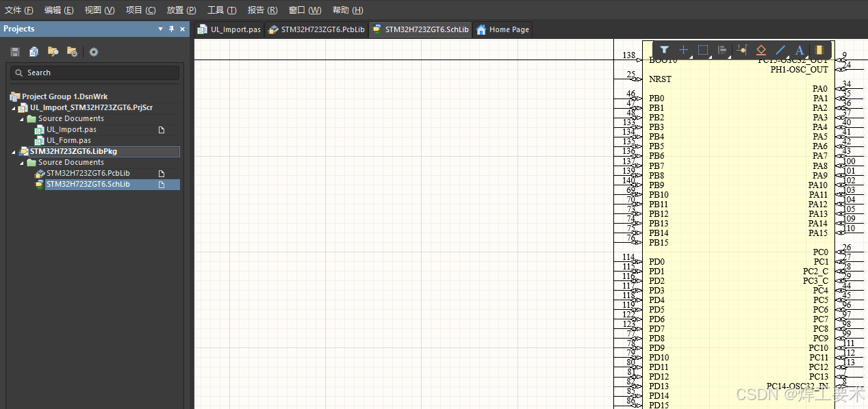
Task: Click the PB15 pin label
Action: (659, 243)
